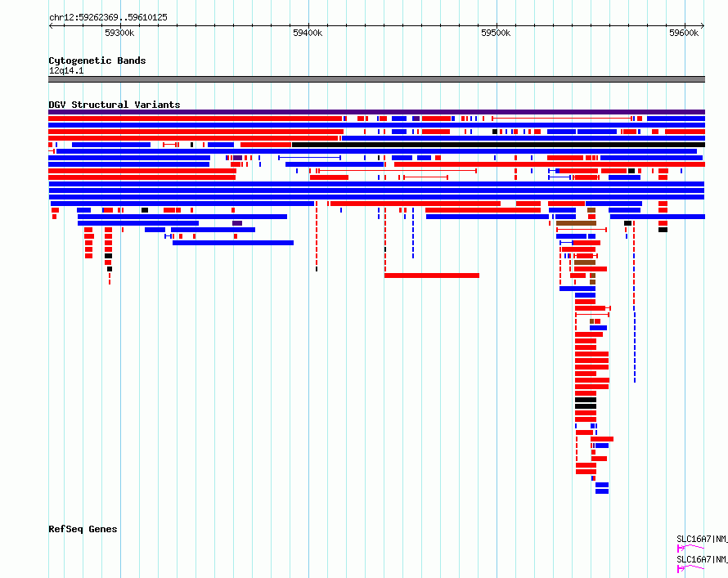Click the left arrowhead of the ruler

pyautogui.click(x=51, y=26)
